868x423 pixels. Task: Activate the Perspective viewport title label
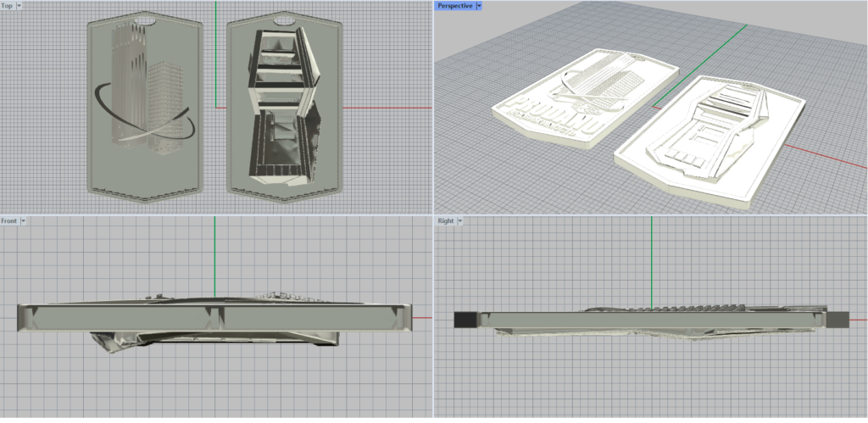pyautogui.click(x=454, y=6)
